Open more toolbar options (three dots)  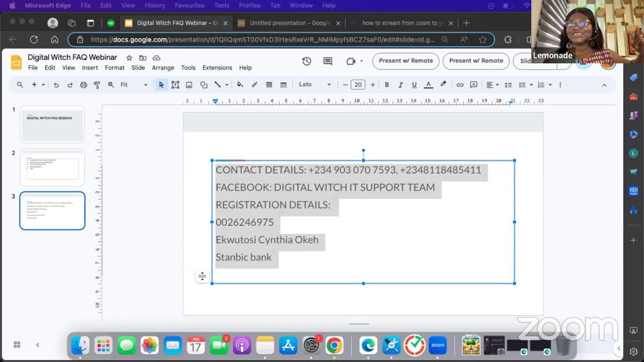click(x=560, y=85)
